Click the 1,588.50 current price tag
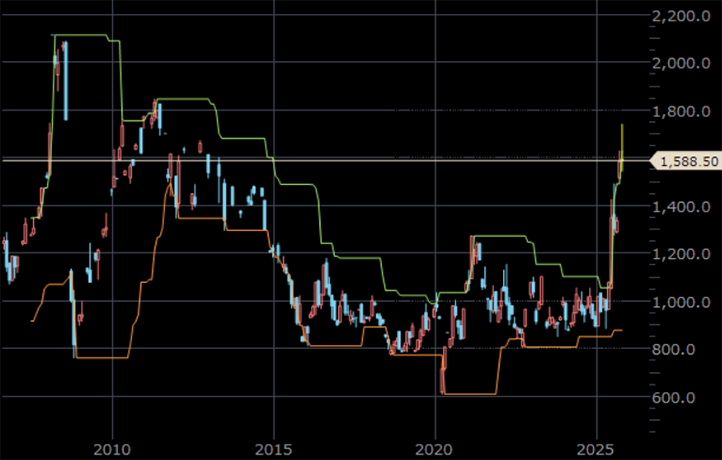 click(x=685, y=160)
